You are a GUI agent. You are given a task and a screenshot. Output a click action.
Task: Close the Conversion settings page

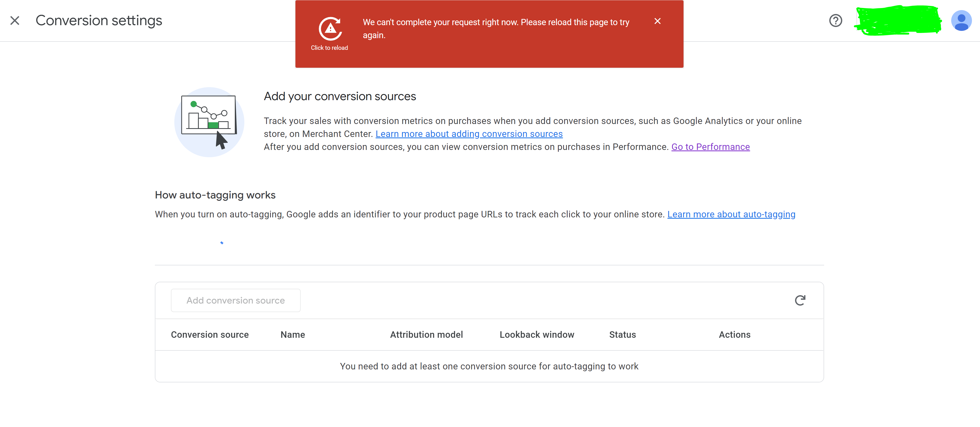15,20
